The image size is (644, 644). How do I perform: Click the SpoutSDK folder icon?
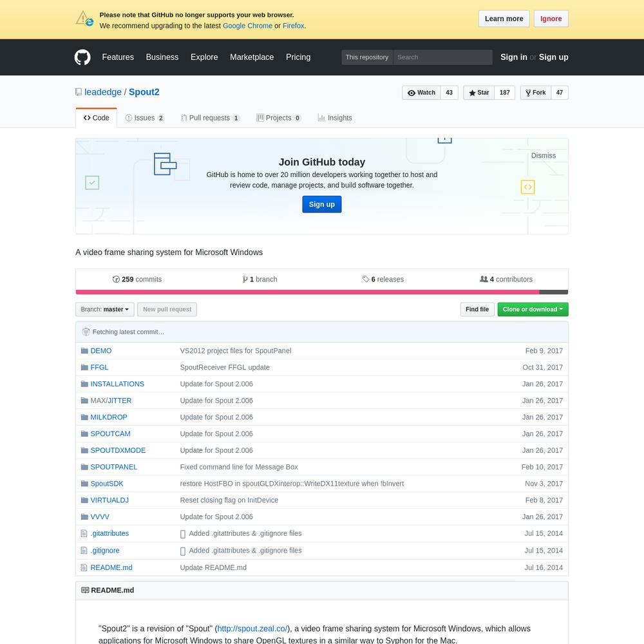[84, 484]
